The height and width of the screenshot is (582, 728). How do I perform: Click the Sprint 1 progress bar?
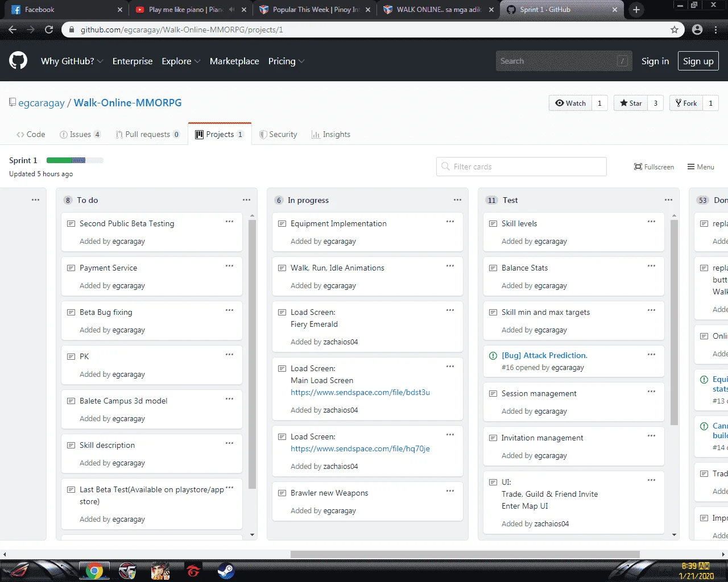(x=75, y=160)
